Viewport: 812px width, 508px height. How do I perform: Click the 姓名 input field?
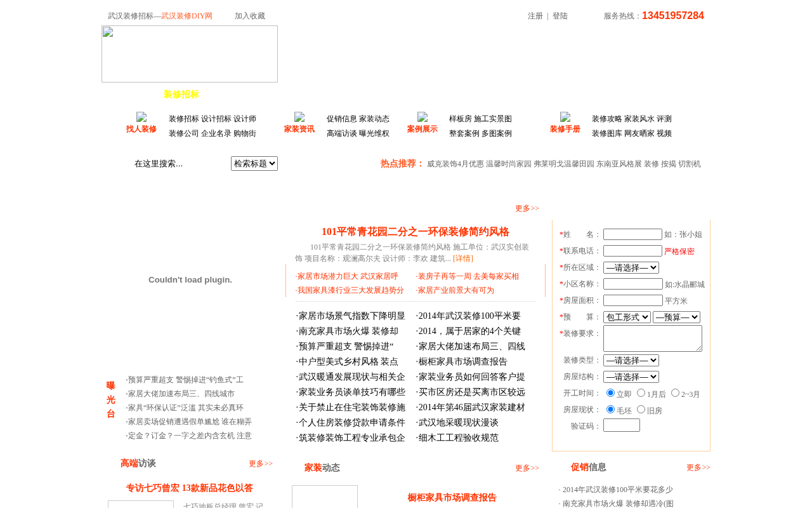pyautogui.click(x=632, y=234)
